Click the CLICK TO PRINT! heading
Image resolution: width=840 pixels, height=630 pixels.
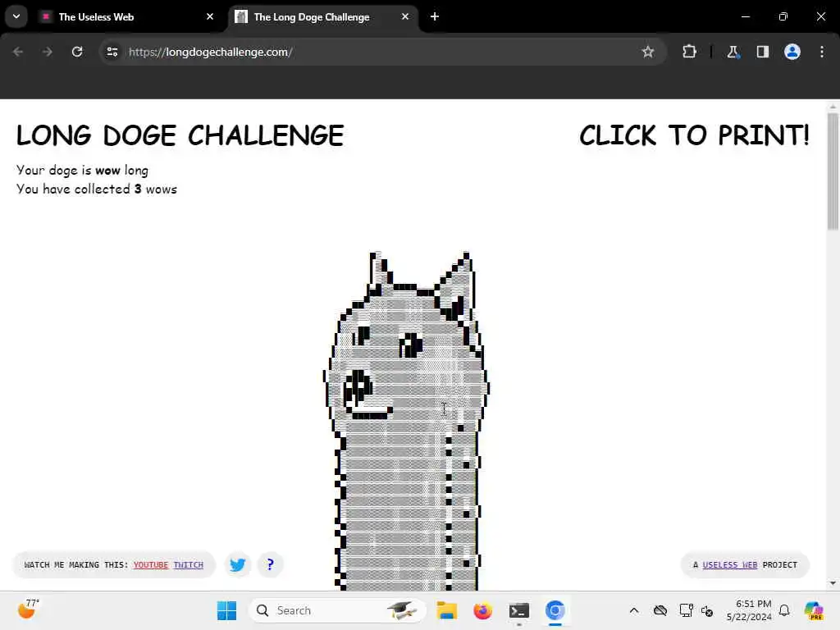click(x=694, y=135)
